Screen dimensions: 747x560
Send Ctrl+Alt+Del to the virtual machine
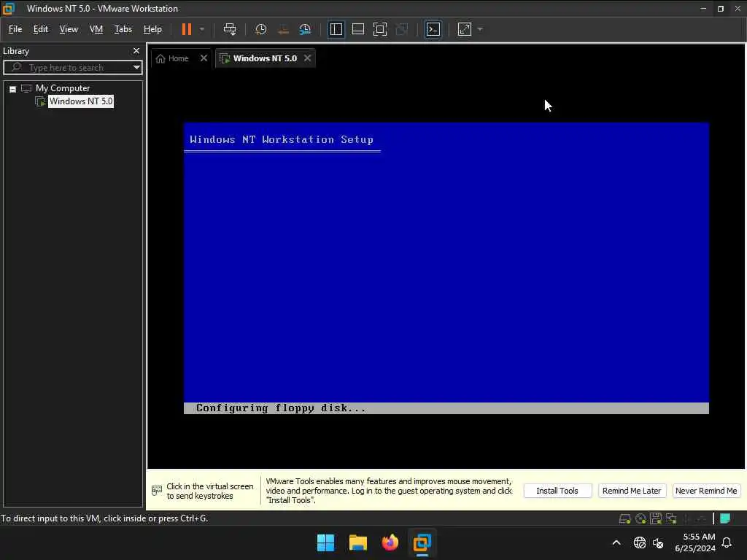[x=230, y=29]
